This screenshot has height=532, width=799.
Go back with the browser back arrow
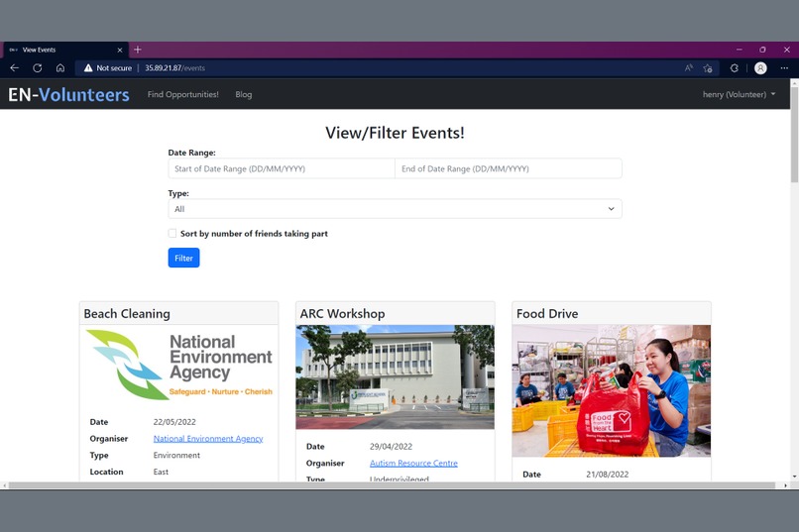coord(14,67)
